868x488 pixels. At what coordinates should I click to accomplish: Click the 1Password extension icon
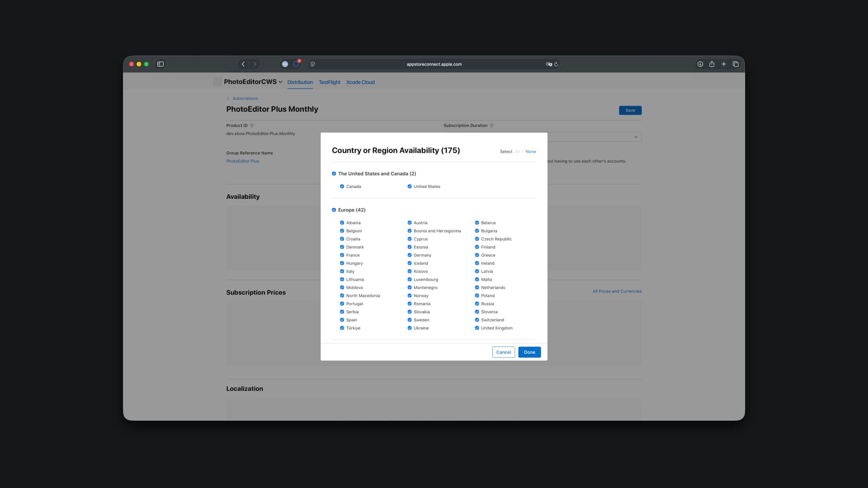[x=285, y=64]
